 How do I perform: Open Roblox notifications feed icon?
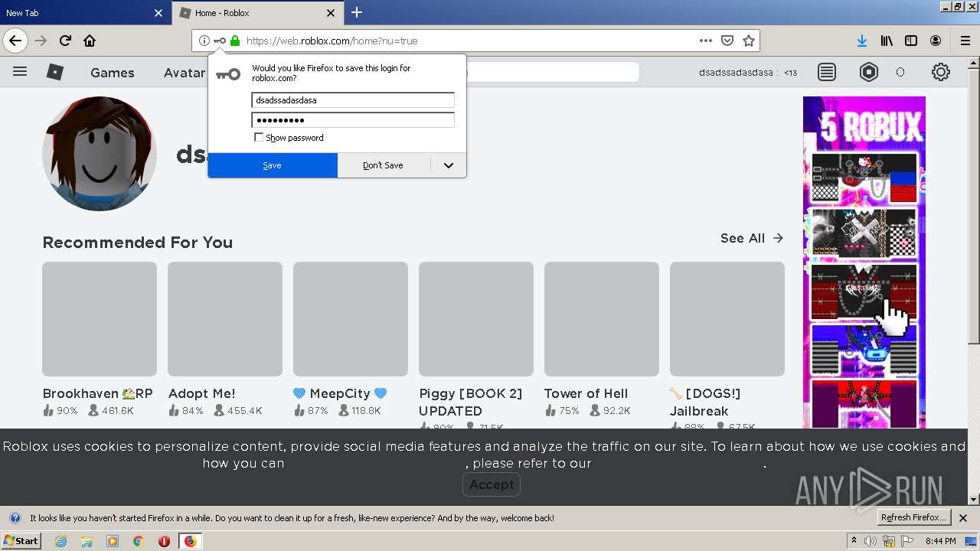pyautogui.click(x=827, y=72)
